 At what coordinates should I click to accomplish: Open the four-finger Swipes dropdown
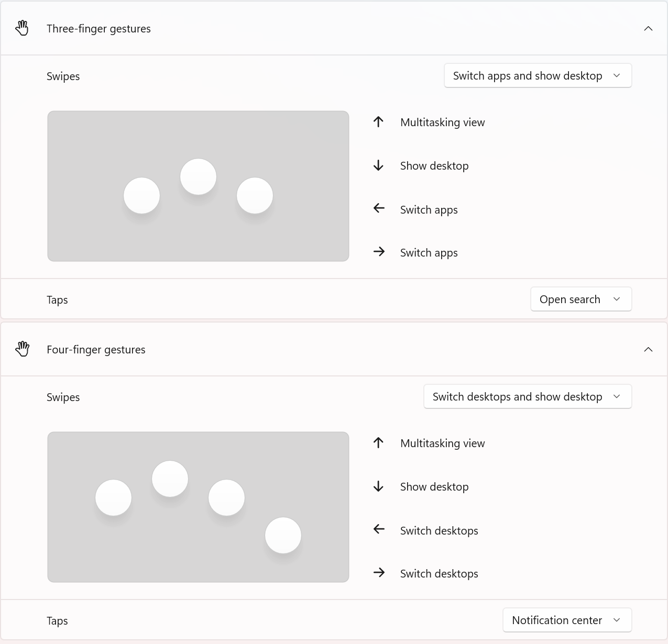click(527, 397)
